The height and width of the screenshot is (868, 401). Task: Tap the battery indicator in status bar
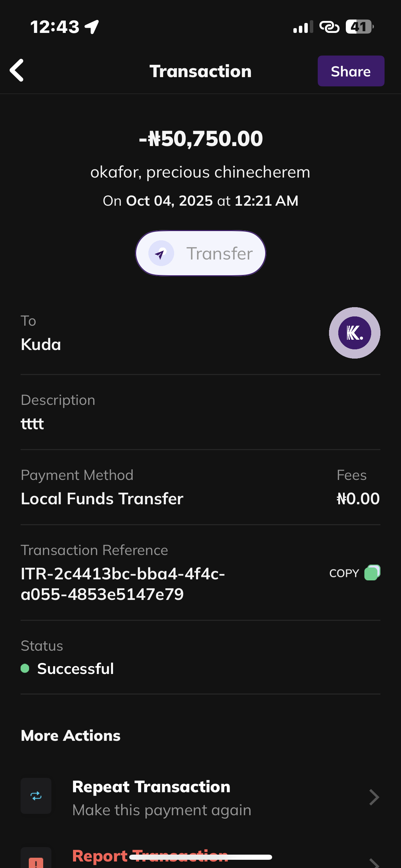pos(359,27)
